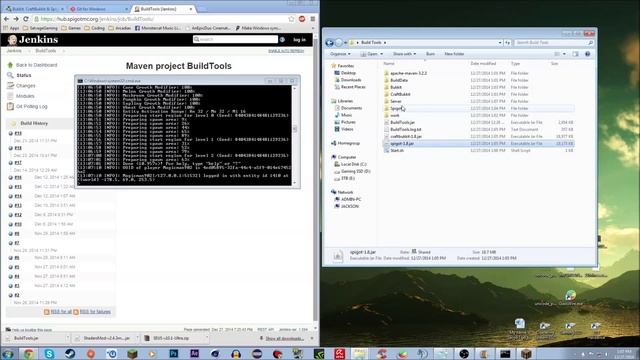This screenshot has height=360, width=640.
Task: Open the BuildTools.jar download item menu arrow
Action: (67, 338)
